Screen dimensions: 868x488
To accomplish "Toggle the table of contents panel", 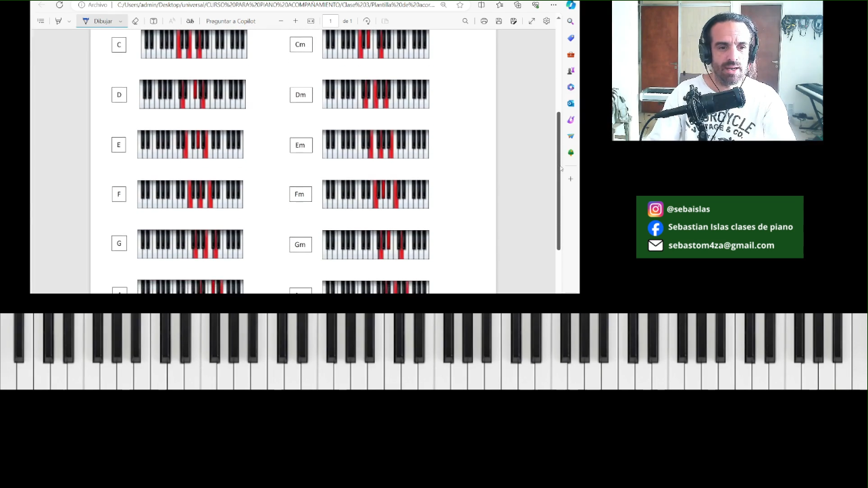I will (41, 21).
